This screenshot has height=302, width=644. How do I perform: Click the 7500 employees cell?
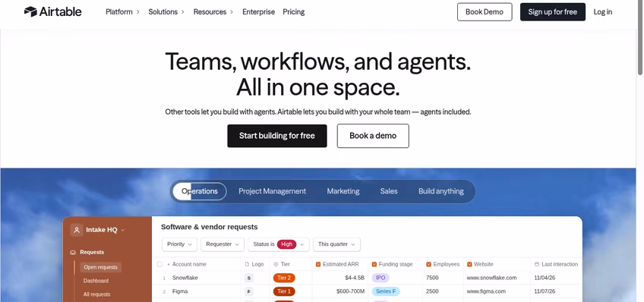[432, 278]
